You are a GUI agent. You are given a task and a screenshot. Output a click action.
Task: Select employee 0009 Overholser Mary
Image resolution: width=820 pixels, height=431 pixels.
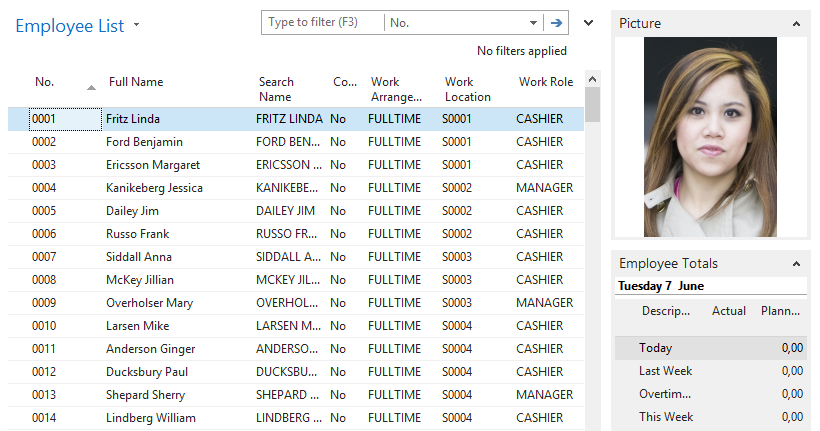[x=150, y=303]
